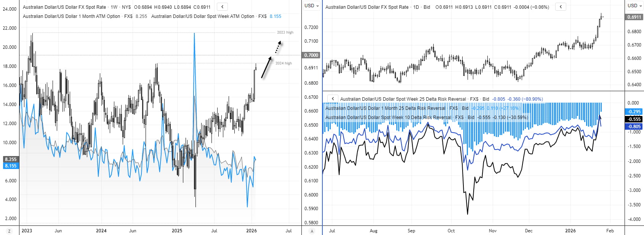The image size is (644, 235).
Task: Click the black -0.555 value tag
Action: coord(634,119)
